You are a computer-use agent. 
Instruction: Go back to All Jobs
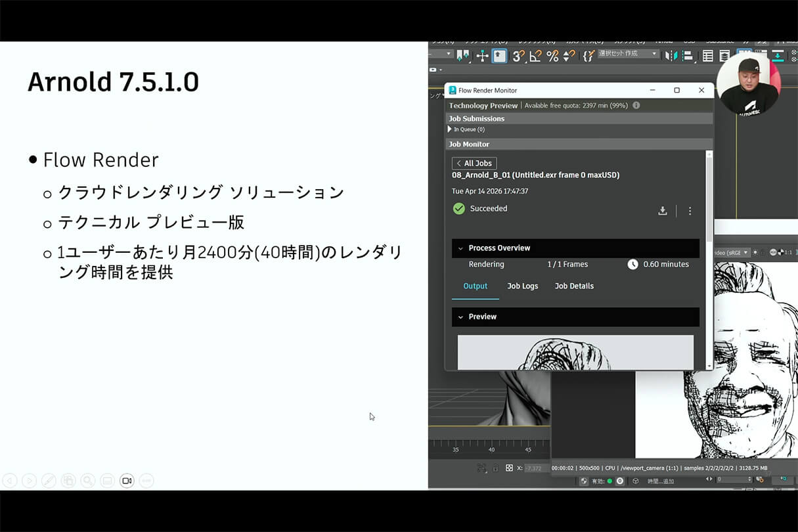coord(474,163)
